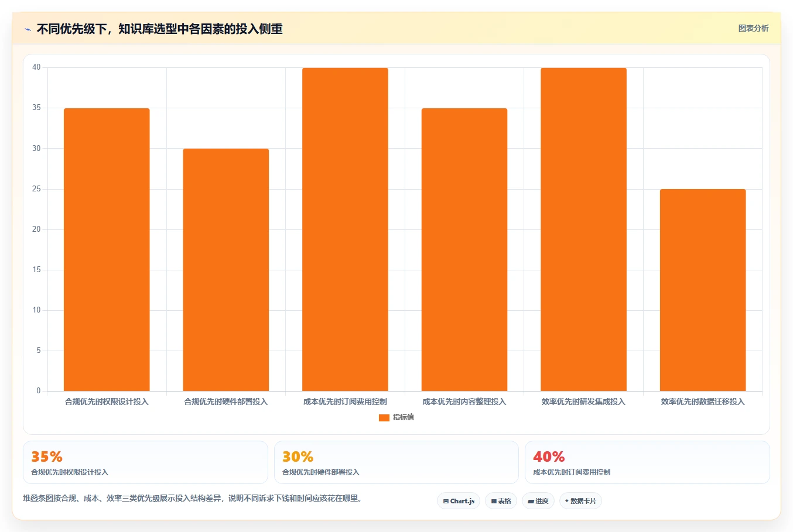Click the 效率优先时数据迁移投入 bar
This screenshot has width=793, height=532.
[703, 290]
